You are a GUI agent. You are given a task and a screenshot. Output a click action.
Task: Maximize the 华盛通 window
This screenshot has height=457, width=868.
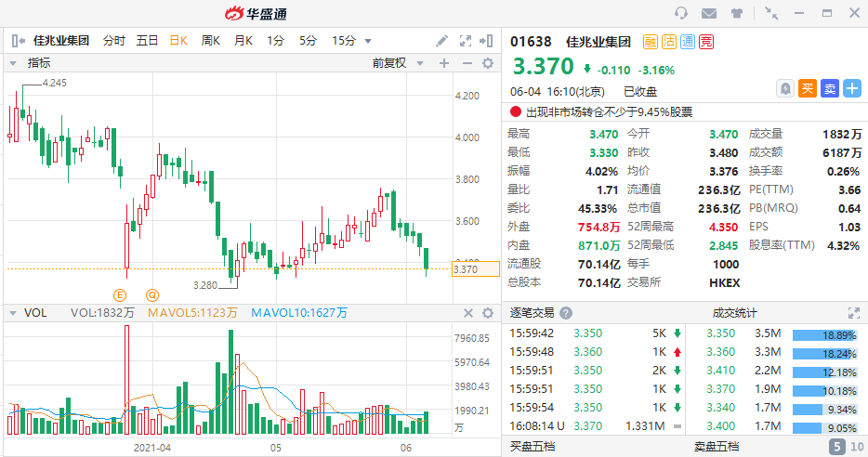[x=827, y=13]
